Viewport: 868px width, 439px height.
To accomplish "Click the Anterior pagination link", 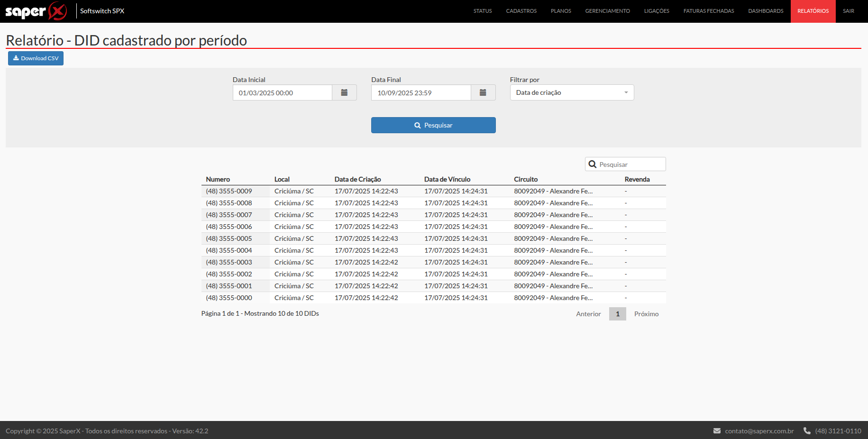I will (588, 314).
